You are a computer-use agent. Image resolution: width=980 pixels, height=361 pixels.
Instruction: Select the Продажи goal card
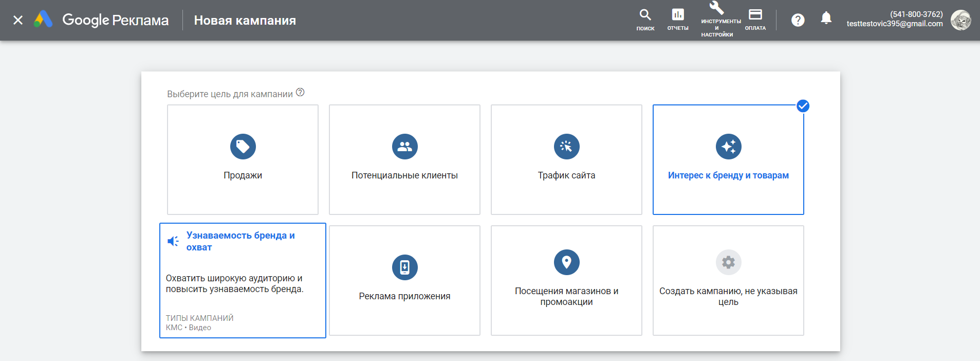pos(243,159)
